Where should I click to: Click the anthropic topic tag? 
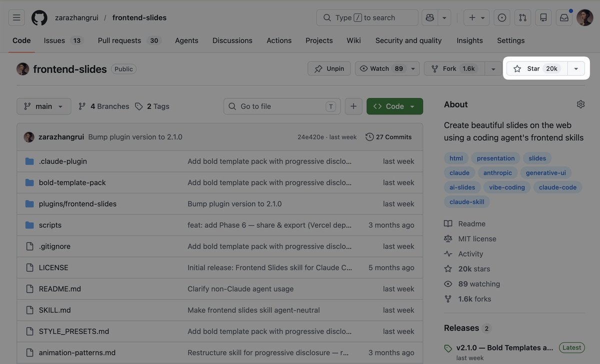click(497, 172)
